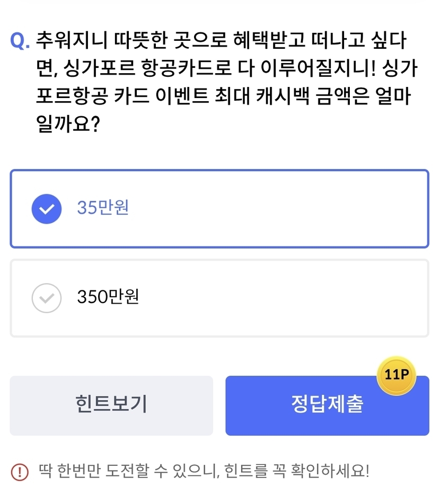Click the gold 11P coin badge

coord(396,375)
